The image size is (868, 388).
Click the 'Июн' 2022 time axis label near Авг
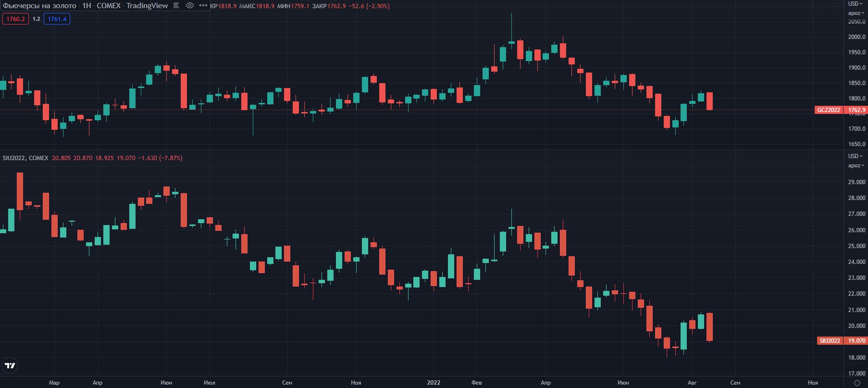[623, 383]
